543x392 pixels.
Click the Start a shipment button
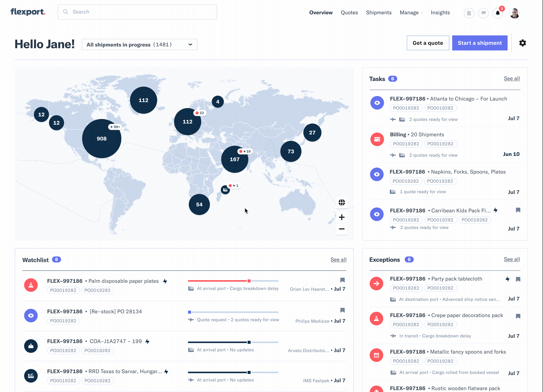480,43
